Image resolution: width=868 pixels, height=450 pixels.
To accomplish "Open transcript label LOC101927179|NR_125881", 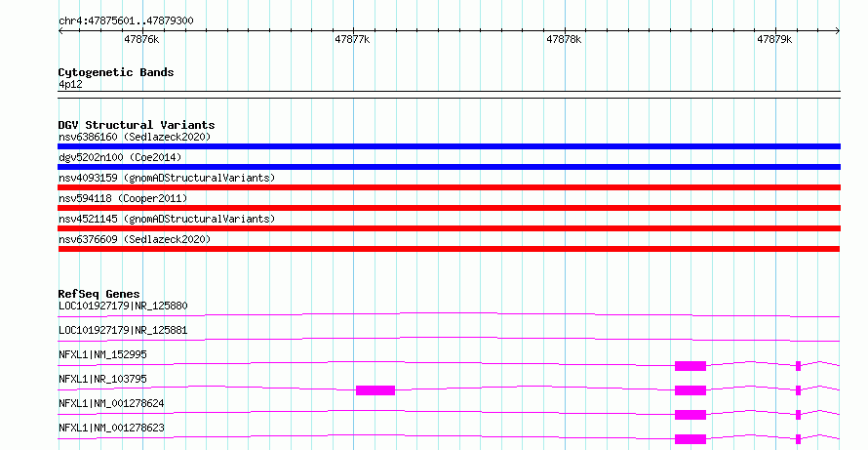I will (x=123, y=330).
